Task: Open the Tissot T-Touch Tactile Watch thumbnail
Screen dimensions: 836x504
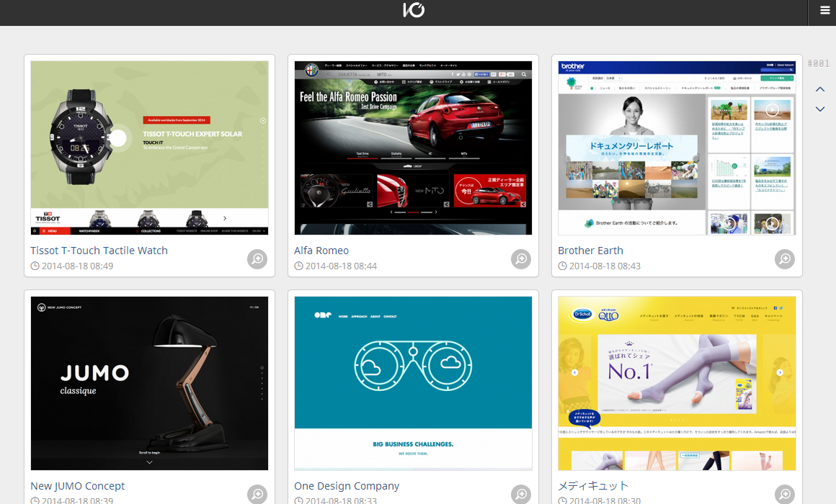Action: (x=149, y=148)
